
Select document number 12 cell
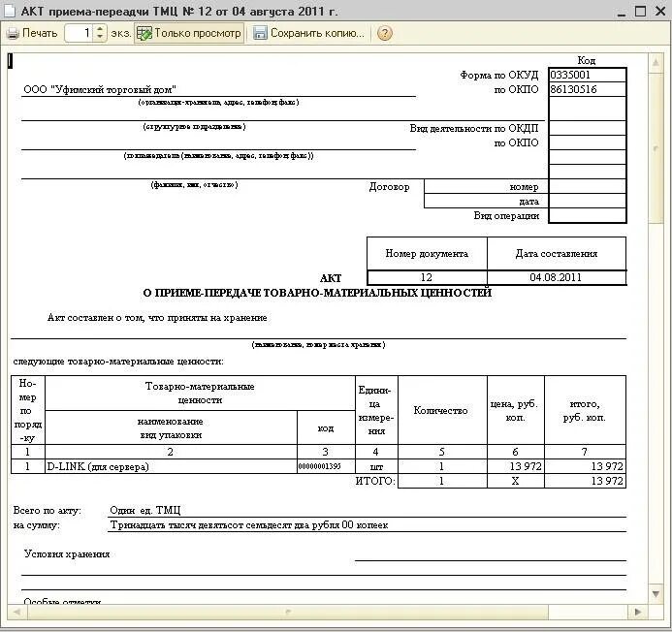427,277
